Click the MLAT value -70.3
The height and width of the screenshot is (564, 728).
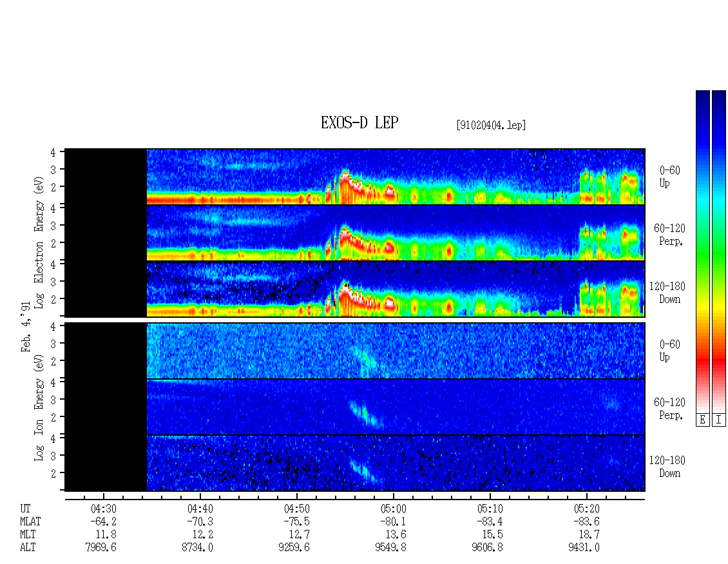[x=200, y=521]
